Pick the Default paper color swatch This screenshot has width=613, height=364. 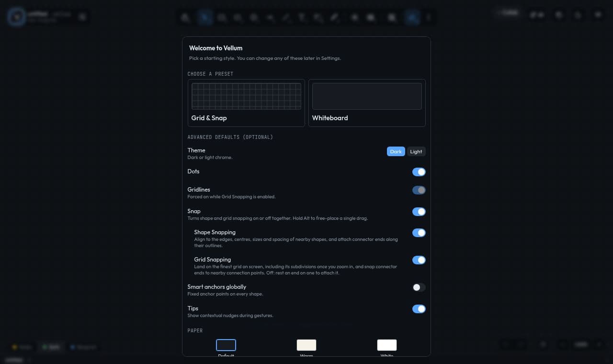click(x=226, y=345)
